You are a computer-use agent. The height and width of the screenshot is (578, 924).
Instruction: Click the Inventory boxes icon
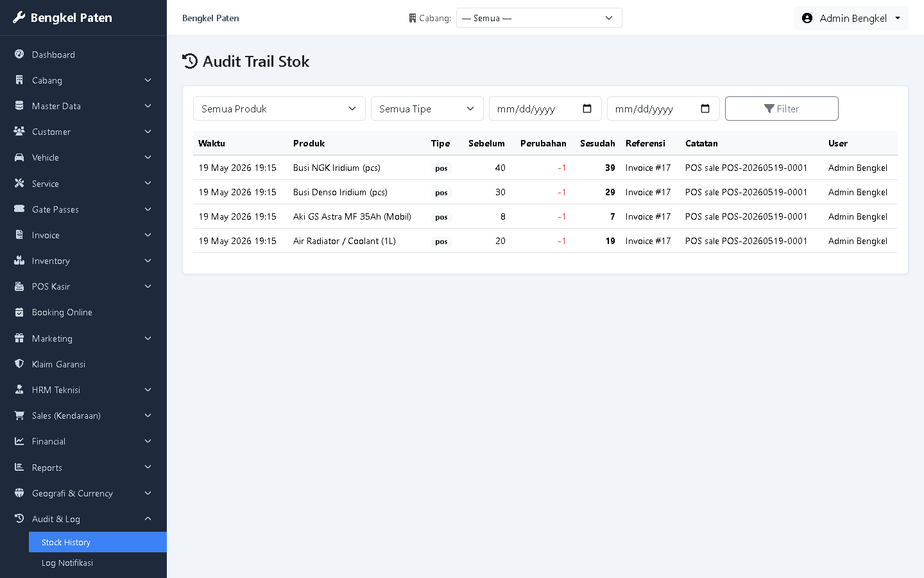pyautogui.click(x=19, y=261)
